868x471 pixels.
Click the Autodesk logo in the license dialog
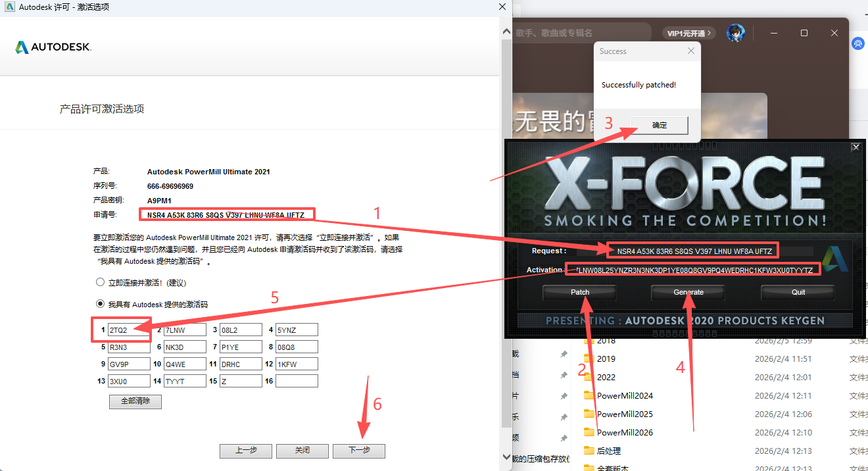53,47
